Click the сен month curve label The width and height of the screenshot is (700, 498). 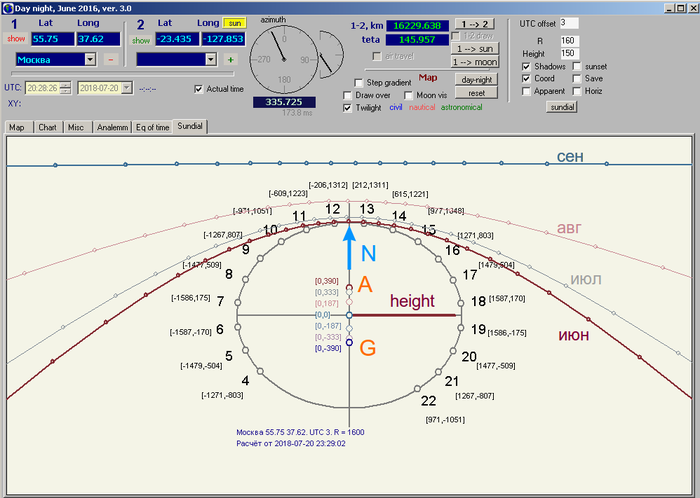point(570,157)
